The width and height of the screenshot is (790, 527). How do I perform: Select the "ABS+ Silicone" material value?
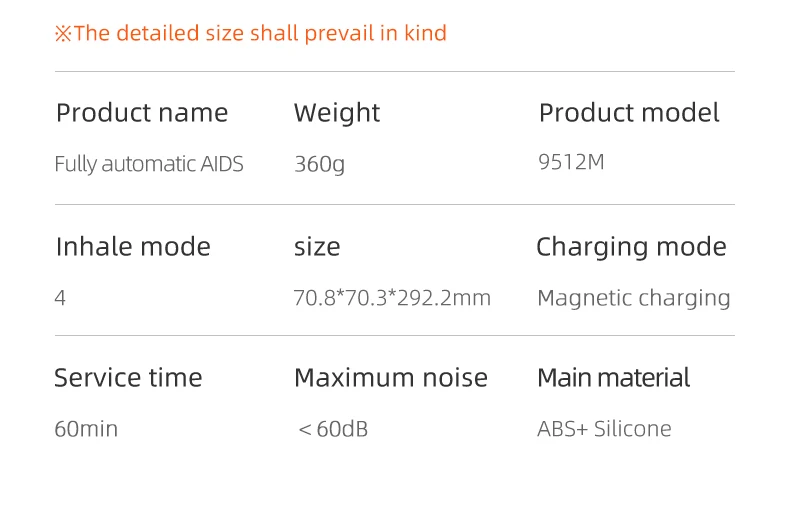tap(604, 429)
